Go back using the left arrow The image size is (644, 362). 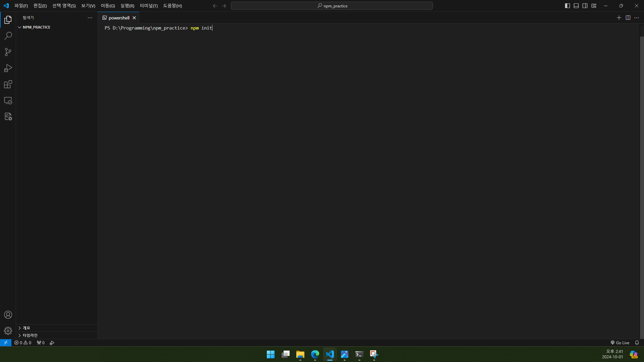(x=215, y=6)
